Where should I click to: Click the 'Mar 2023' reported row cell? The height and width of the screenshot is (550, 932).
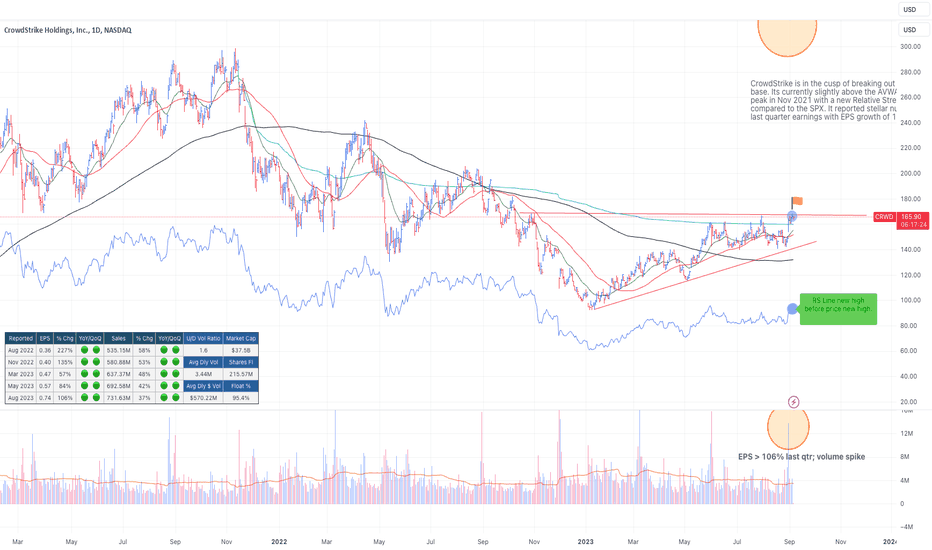[x=21, y=374]
